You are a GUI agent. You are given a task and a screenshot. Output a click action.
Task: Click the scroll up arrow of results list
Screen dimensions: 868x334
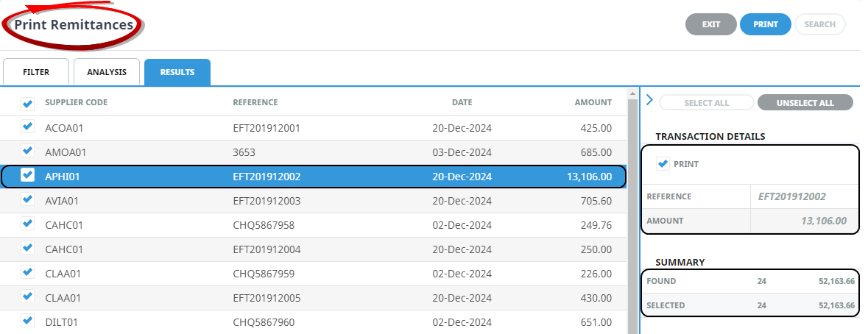coord(632,93)
